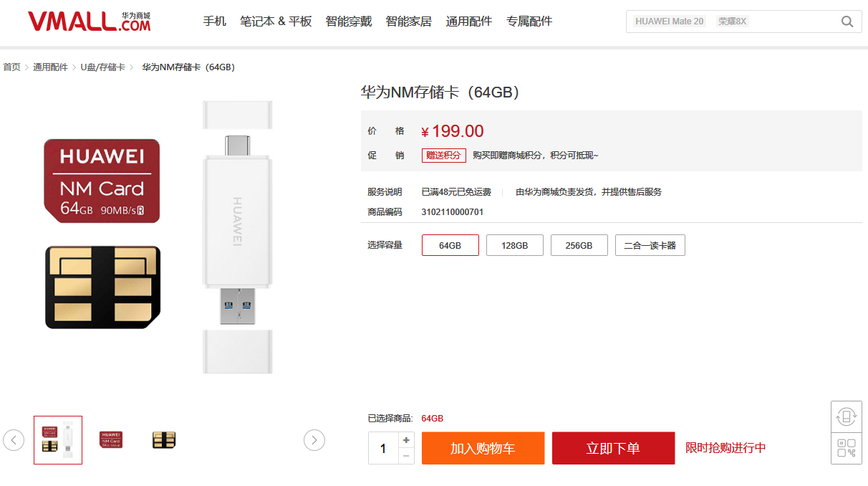868x486 pixels.
Task: Click the 加入购物车 button
Action: (x=483, y=448)
